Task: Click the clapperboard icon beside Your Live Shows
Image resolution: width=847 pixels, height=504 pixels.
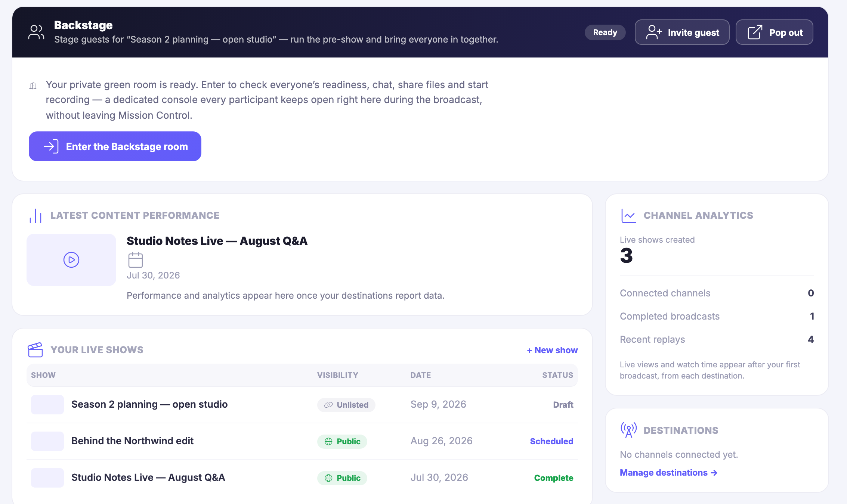Action: 35,350
